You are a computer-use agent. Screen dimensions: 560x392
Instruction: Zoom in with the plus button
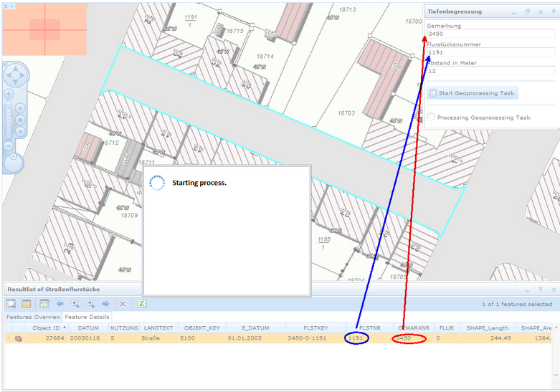point(9,95)
